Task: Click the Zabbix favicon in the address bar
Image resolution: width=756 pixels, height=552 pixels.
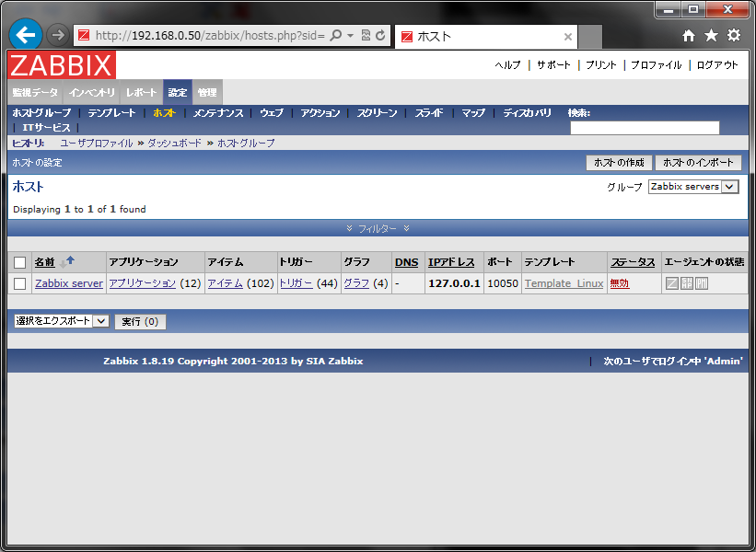Action: tap(84, 35)
